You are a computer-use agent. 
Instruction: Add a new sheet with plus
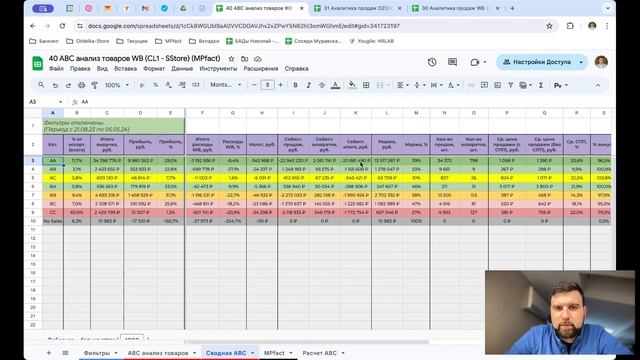(x=49, y=353)
